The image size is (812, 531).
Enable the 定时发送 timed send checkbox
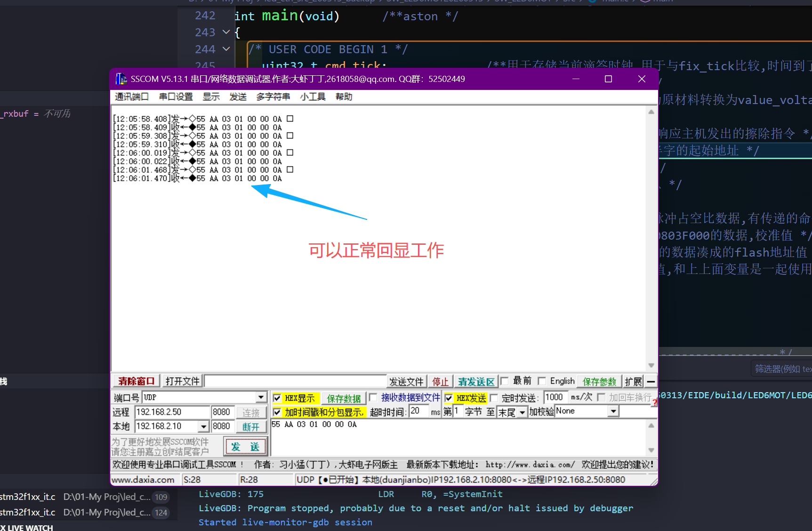(x=494, y=398)
